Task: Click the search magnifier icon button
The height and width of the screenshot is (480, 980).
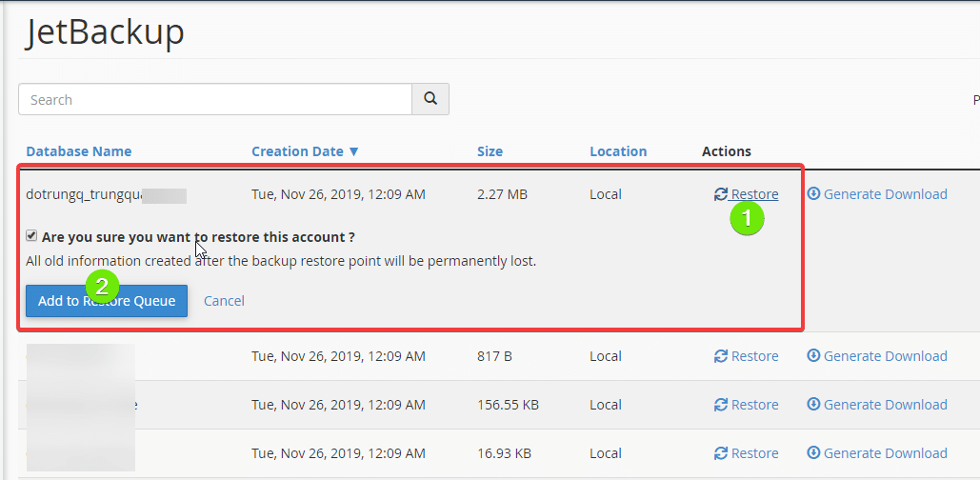Action: 430,99
